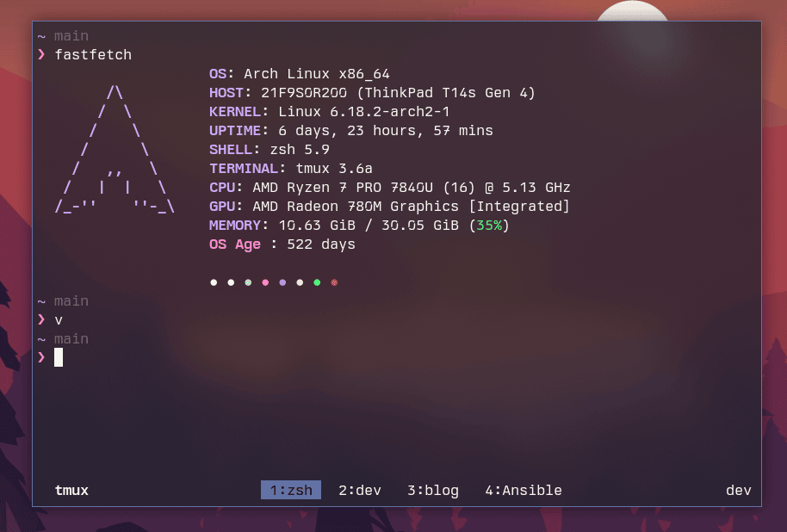The image size is (787, 532).
Task: Open the 4:Ansible tmux window
Action: coord(525,490)
